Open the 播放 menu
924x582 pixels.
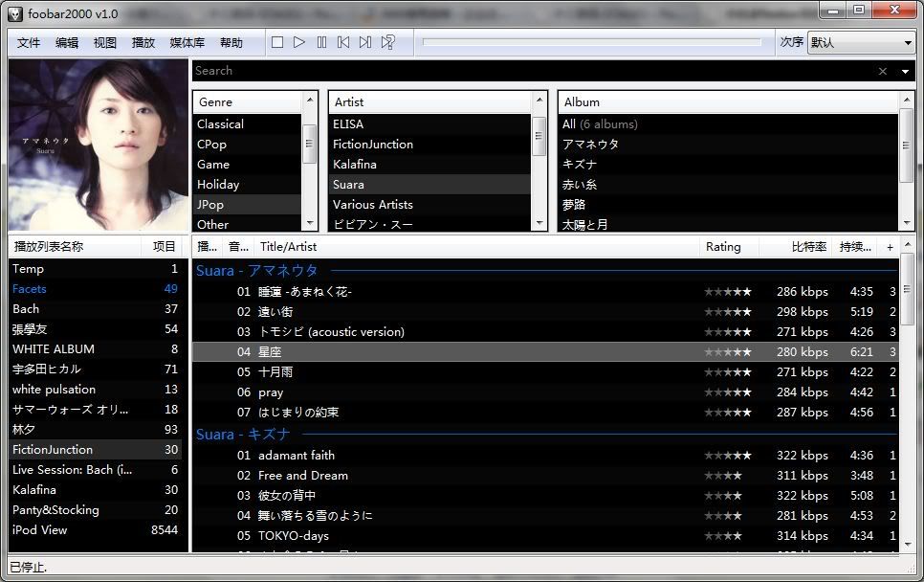point(143,42)
